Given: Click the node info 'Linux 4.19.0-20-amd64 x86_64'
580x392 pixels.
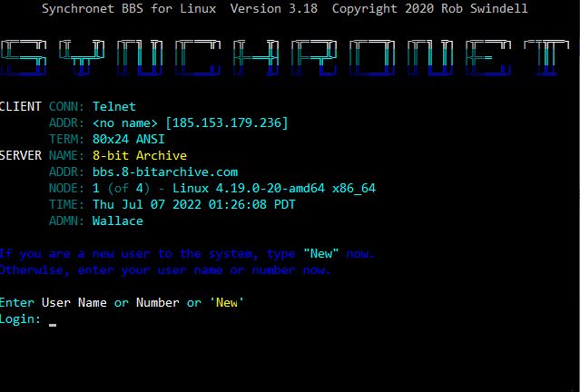Looking at the screenshot, I should coord(274,188).
